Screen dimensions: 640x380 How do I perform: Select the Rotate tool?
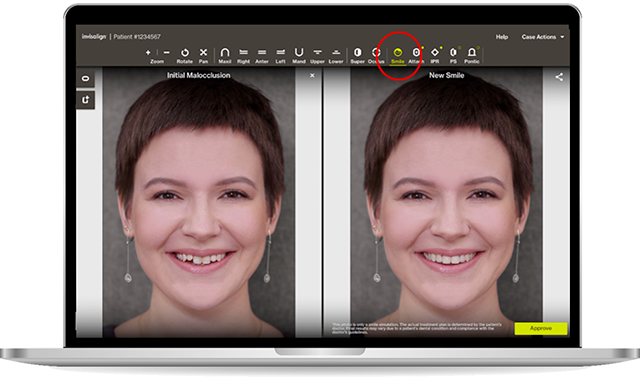[184, 56]
